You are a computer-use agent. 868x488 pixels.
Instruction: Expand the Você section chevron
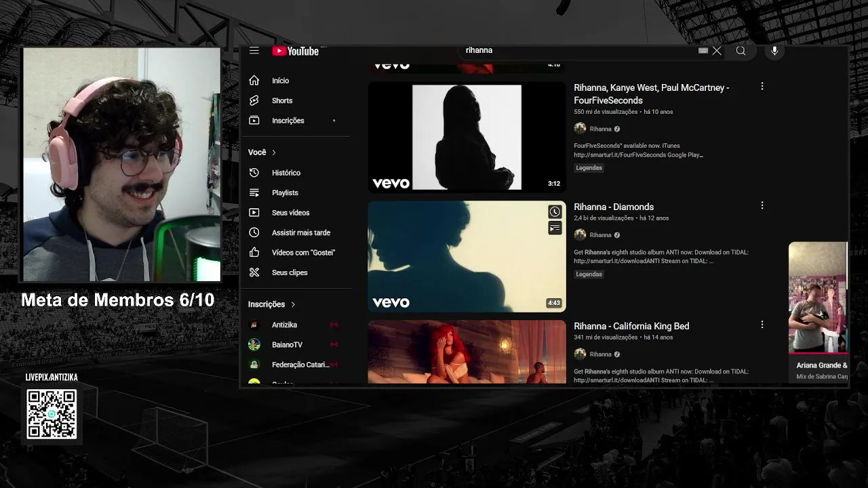pyautogui.click(x=274, y=152)
